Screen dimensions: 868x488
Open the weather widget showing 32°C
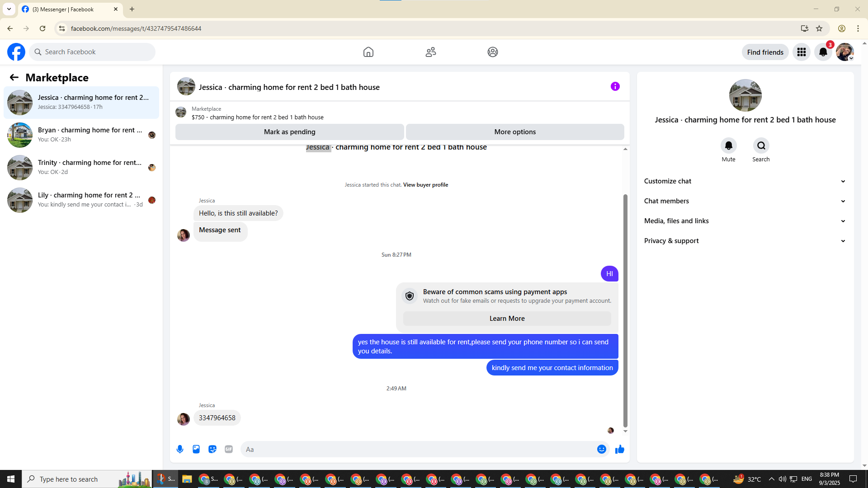tap(747, 479)
